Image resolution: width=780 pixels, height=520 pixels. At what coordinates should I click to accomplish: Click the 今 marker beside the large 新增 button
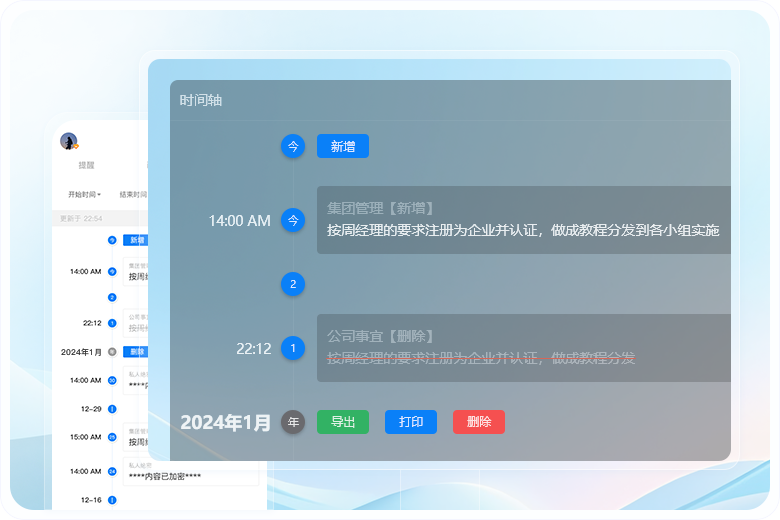pos(293,146)
